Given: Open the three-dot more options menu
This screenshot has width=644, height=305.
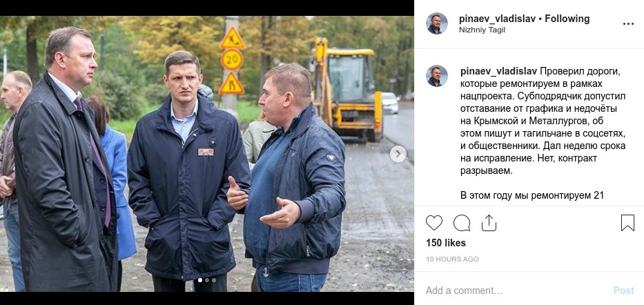Looking at the screenshot, I should coord(628,24).
